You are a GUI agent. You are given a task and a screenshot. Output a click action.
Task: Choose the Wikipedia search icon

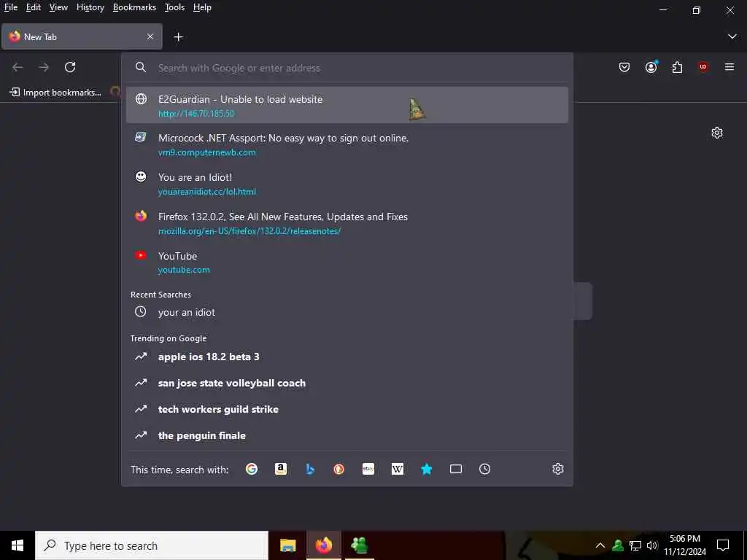tap(398, 469)
